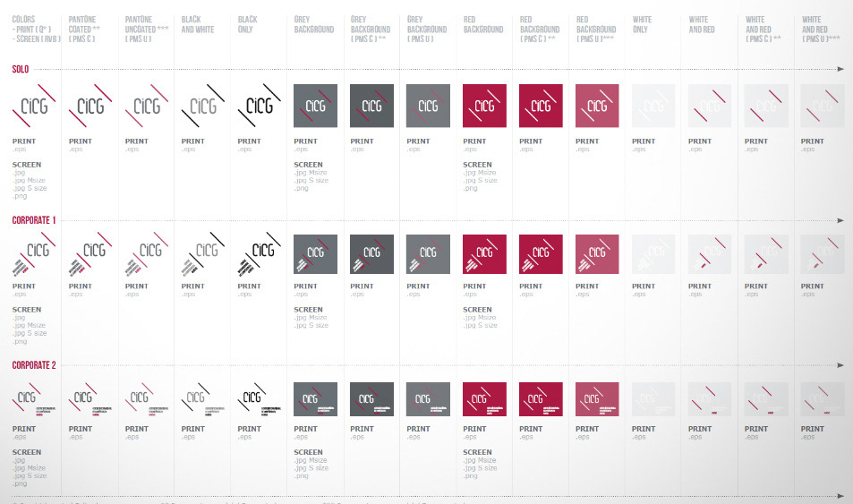The height and width of the screenshot is (504, 853).
Task: Click the Black Only column header
Action: click(x=248, y=24)
